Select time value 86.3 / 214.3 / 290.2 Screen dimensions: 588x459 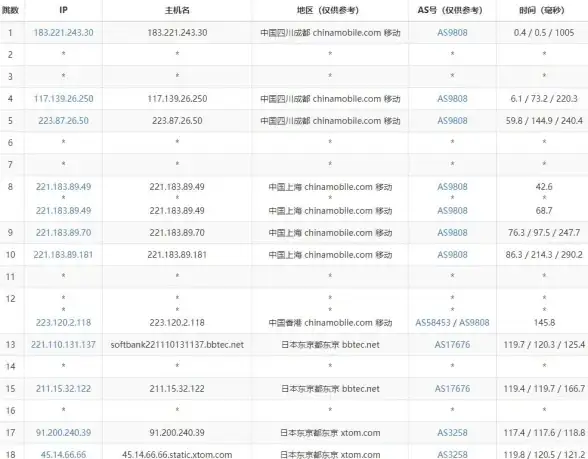544,255
